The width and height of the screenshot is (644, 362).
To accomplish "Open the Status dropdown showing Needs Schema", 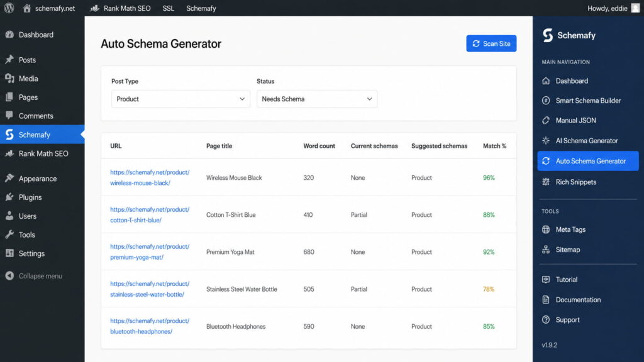I will click(x=317, y=99).
